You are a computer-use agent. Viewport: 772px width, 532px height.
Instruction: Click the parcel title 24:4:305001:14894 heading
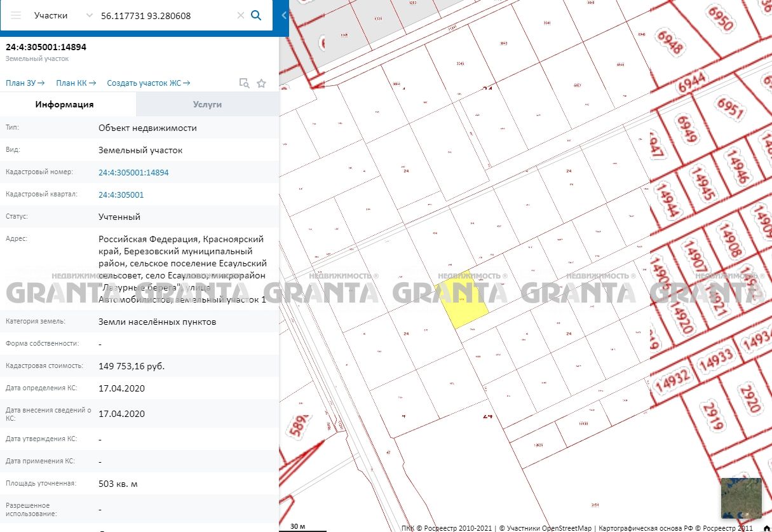coord(46,47)
